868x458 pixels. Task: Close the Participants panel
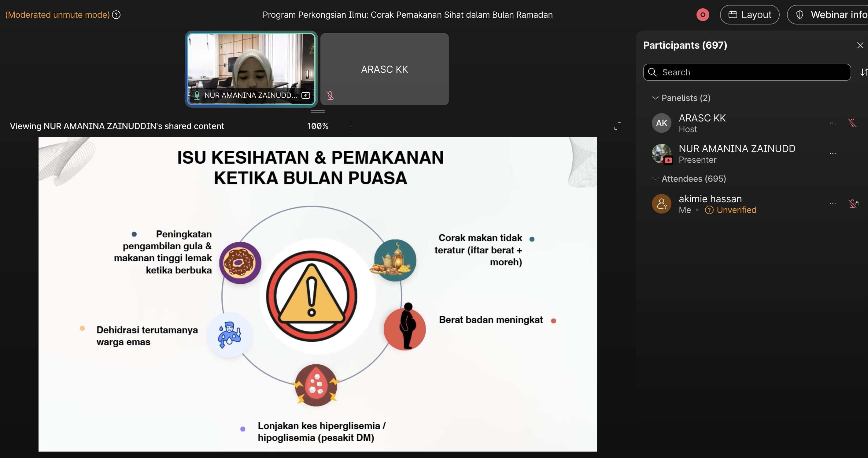click(x=860, y=45)
